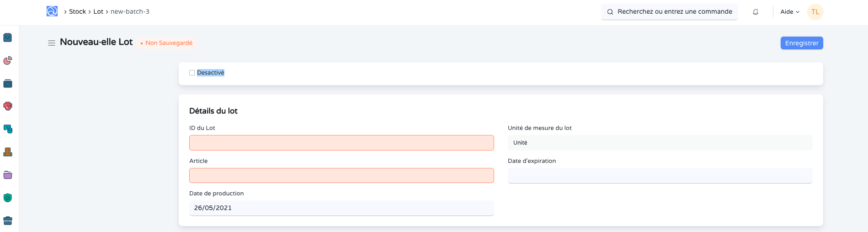
Task: Focus the search or command bar
Action: pos(670,12)
